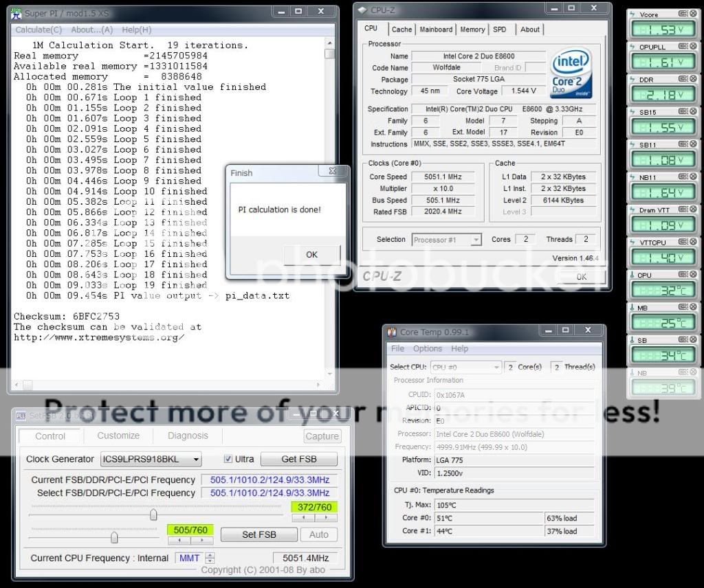Switch to SetFSB Customize tab

(118, 436)
